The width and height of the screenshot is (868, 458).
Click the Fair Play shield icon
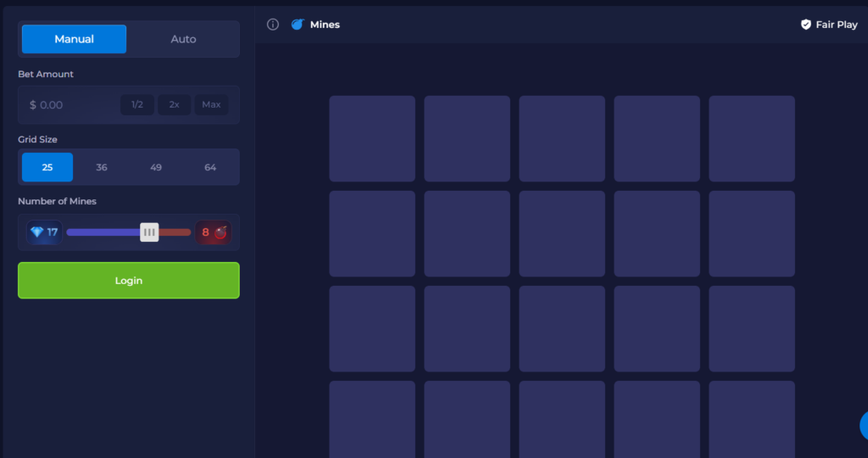tap(806, 25)
